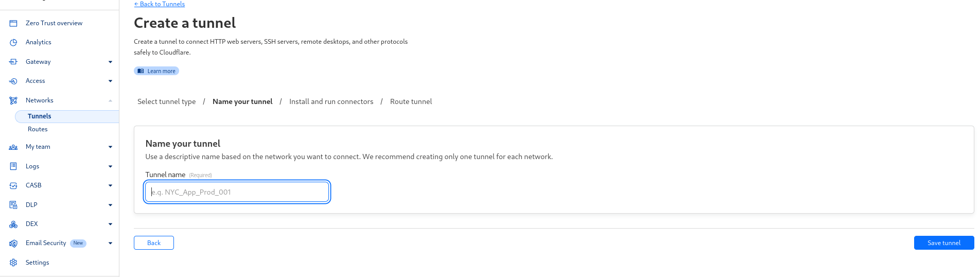The height and width of the screenshot is (277, 980).
Task: Click the DEX sidebar icon
Action: coord(13,224)
